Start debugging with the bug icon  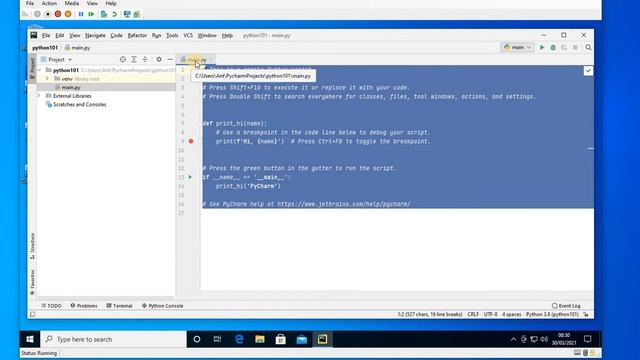pos(553,47)
